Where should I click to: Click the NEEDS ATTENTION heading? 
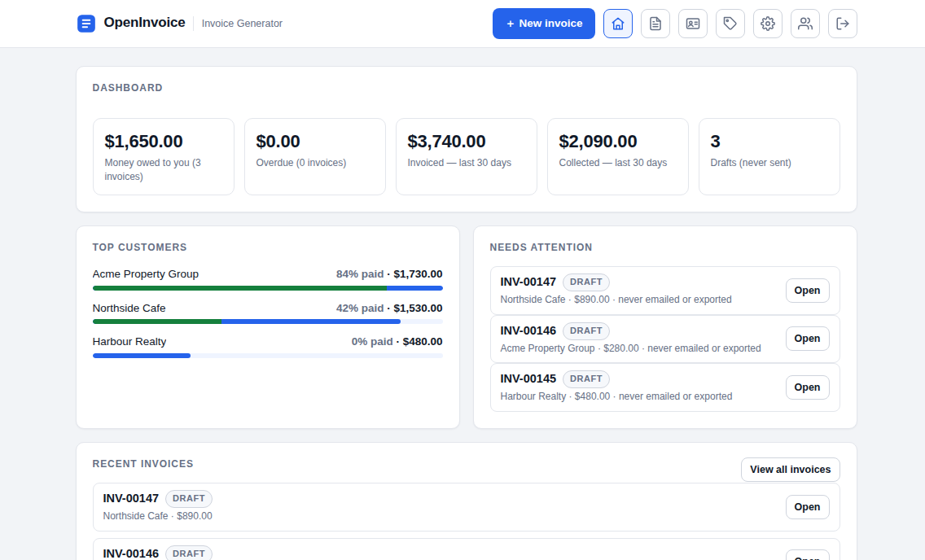541,247
